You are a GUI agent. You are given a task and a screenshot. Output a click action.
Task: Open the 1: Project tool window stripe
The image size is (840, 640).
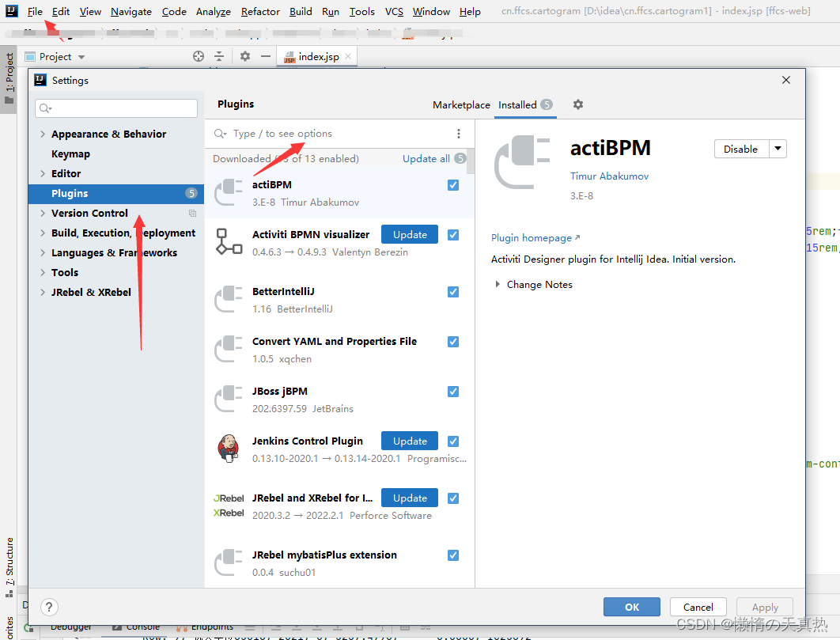pyautogui.click(x=9, y=79)
